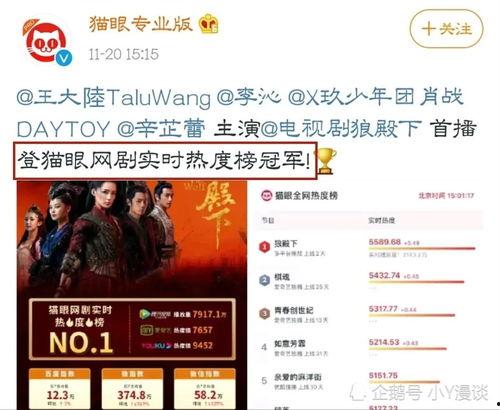Viewport: 500px width, 410px height.
Task: Click the Maoyan logo beside 猫眼全网热度榜
Action: [x=266, y=195]
